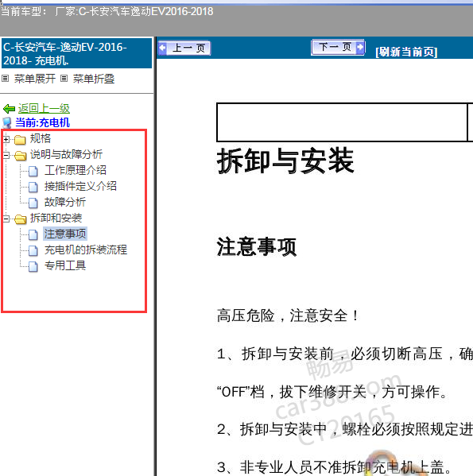Click the 高压危险，注意安全 warning text
The height and width of the screenshot is (476, 473).
pos(288,315)
